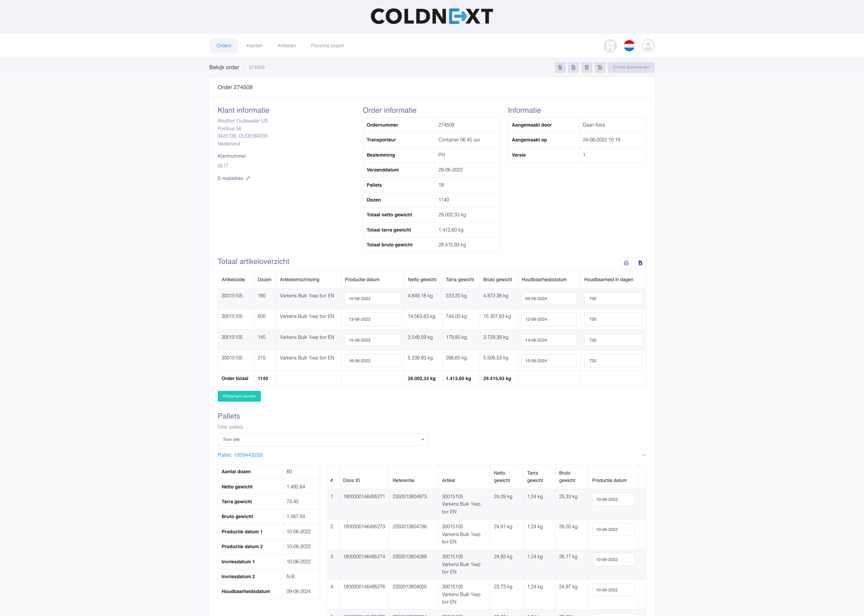Click the ColdNext logo

432,16
